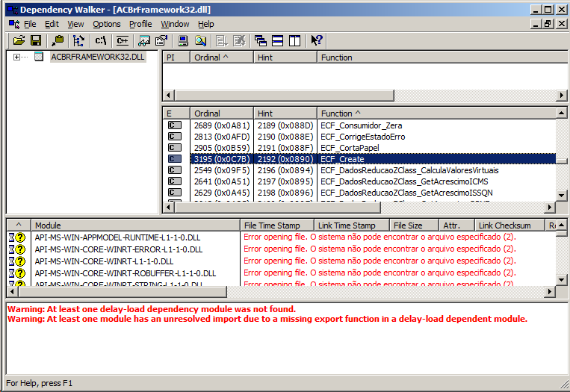Click the Copy toolbar icon
Viewport: 570px width, 392px height.
click(x=58, y=40)
